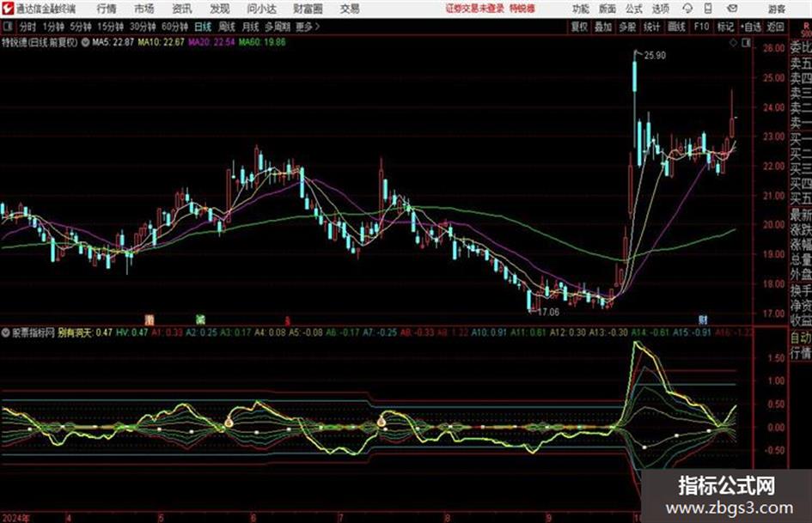Click the 别有洞天 indicator name
The image size is (812, 523).
click(76, 332)
